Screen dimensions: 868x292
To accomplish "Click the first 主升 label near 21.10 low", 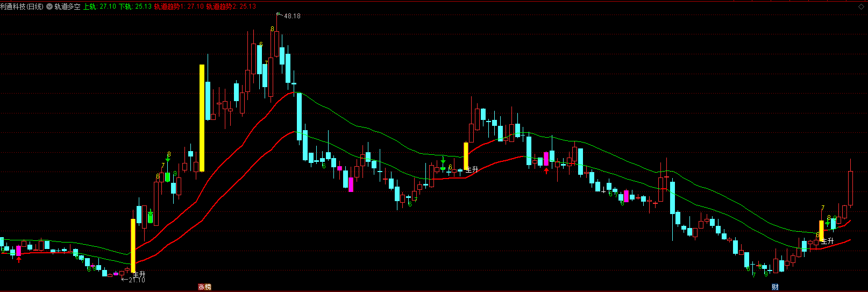I will tap(139, 274).
